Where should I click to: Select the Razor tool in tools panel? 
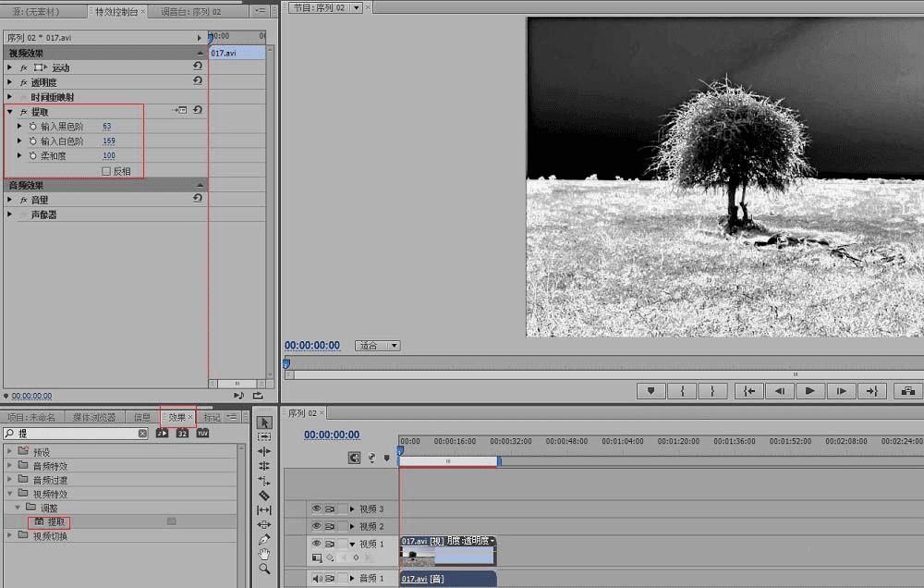click(x=264, y=496)
